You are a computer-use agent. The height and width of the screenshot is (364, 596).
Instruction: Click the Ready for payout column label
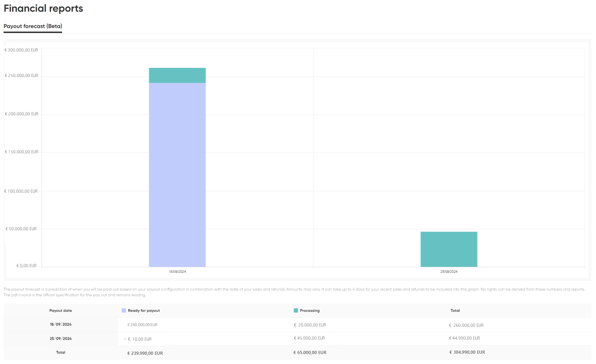pyautogui.click(x=144, y=310)
